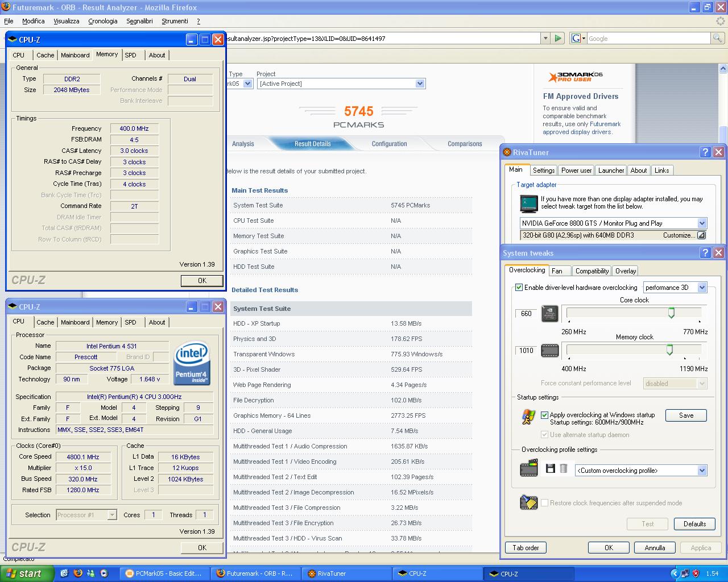This screenshot has width=728, height=582.
Task: Click the core clock 660 value field
Action: coord(526,314)
